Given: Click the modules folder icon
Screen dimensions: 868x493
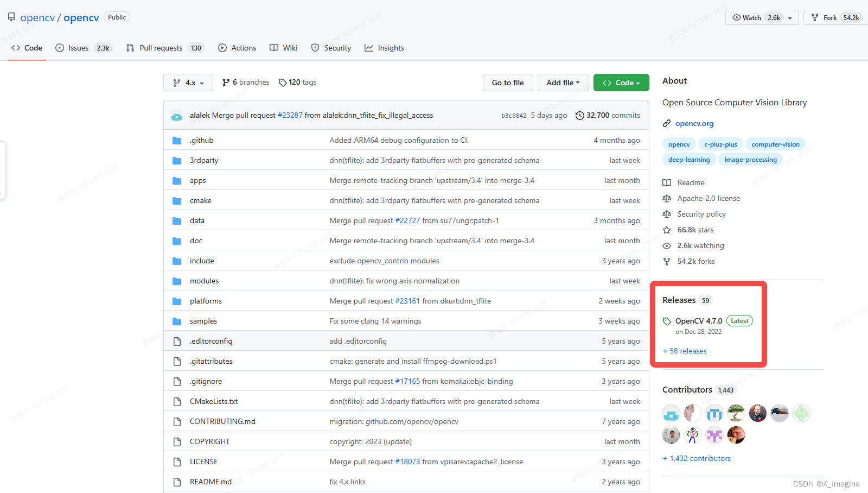Looking at the screenshot, I should [x=177, y=281].
